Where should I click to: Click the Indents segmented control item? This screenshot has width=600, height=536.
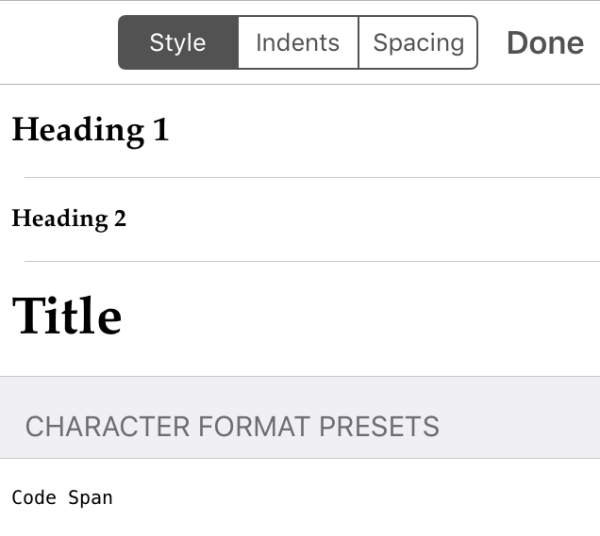click(298, 43)
